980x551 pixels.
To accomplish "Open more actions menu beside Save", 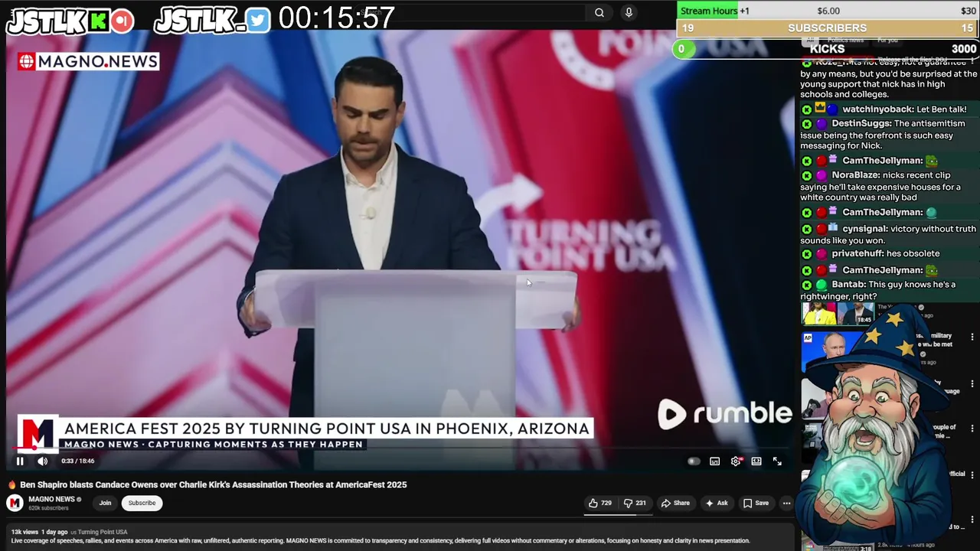I will (x=786, y=503).
